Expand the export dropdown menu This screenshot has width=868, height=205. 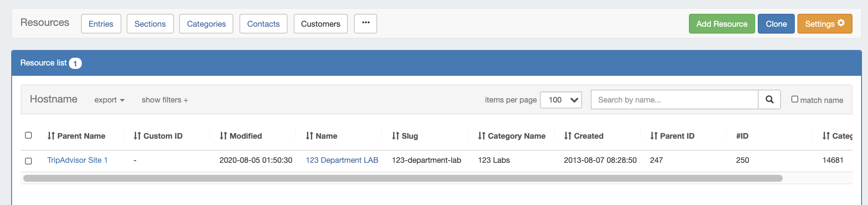pos(109,100)
